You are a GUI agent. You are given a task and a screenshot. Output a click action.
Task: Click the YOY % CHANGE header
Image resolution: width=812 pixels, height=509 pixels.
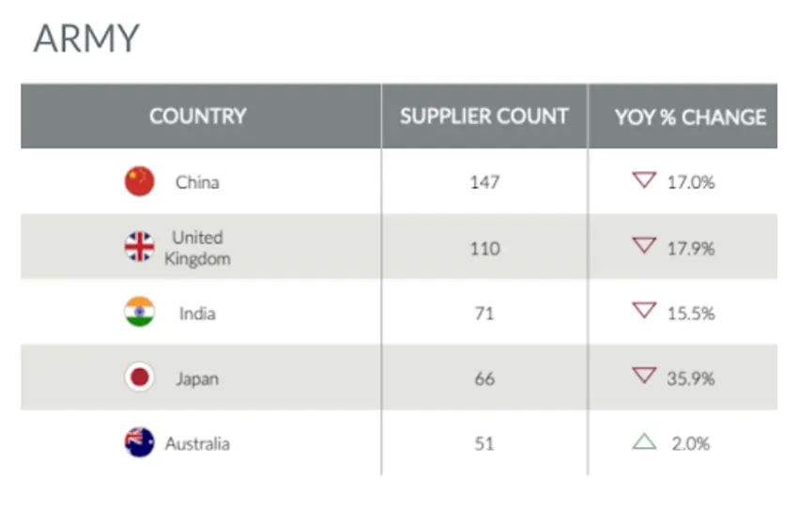coord(691,117)
